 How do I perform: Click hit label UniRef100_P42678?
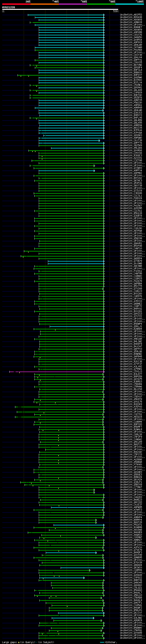pos(131,281)
